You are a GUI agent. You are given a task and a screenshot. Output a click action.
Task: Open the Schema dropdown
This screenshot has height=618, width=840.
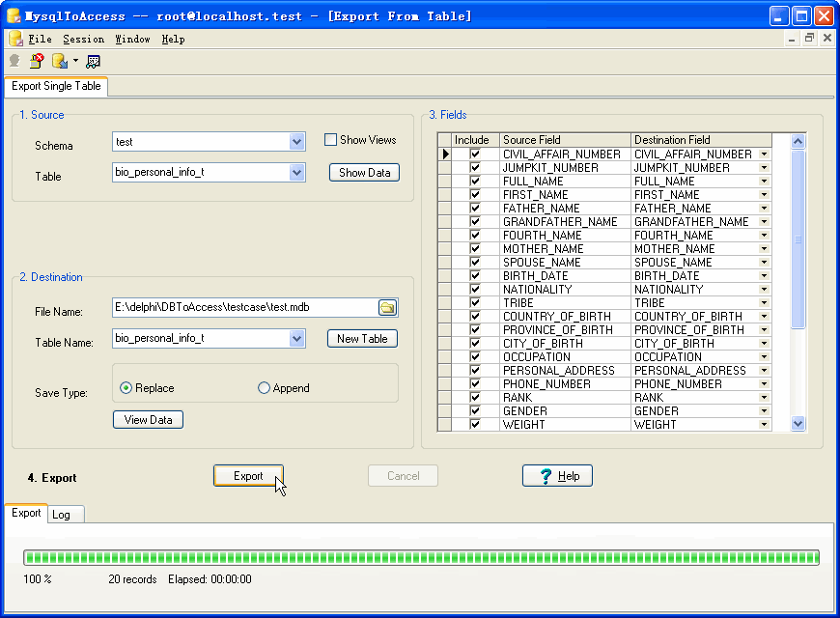(296, 142)
